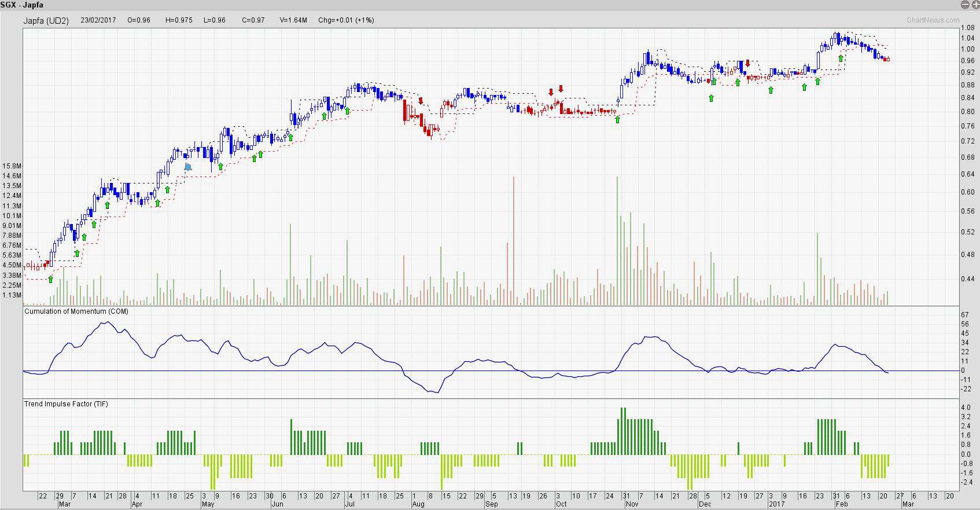Click the blue marker icon on the price chart
The height and width of the screenshot is (510, 980).
click(x=188, y=167)
